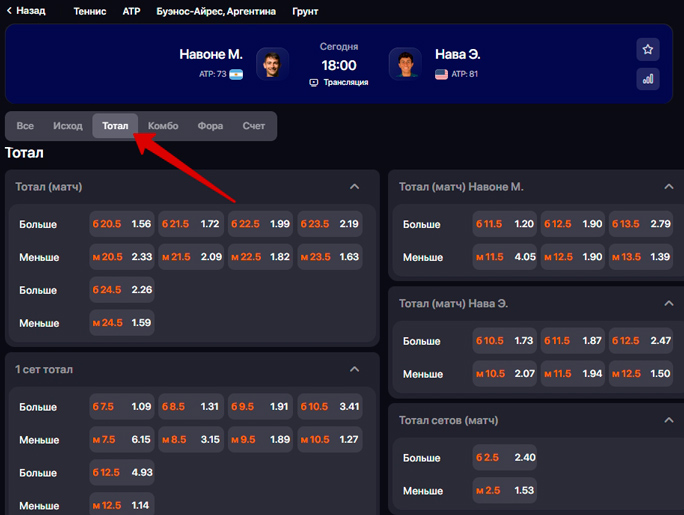Image resolution: width=684 pixels, height=515 pixels.
Task: Click Нава Э. player avatar
Action: click(x=404, y=63)
